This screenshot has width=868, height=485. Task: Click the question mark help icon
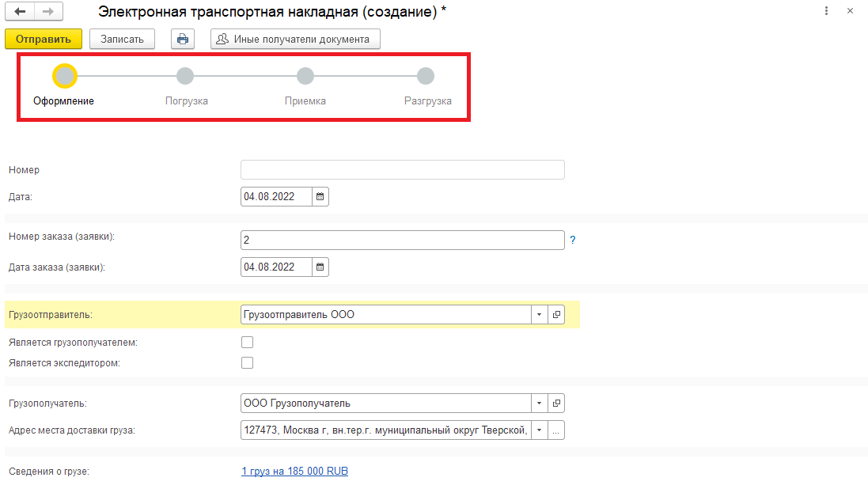tap(572, 240)
